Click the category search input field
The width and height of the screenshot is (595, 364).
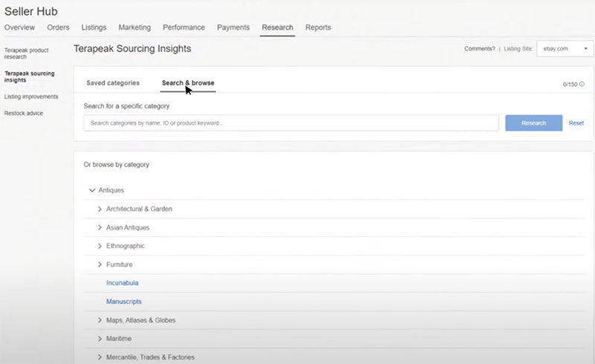pos(291,123)
